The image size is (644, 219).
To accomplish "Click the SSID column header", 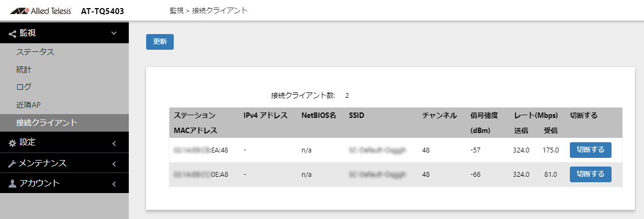I will (x=356, y=116).
